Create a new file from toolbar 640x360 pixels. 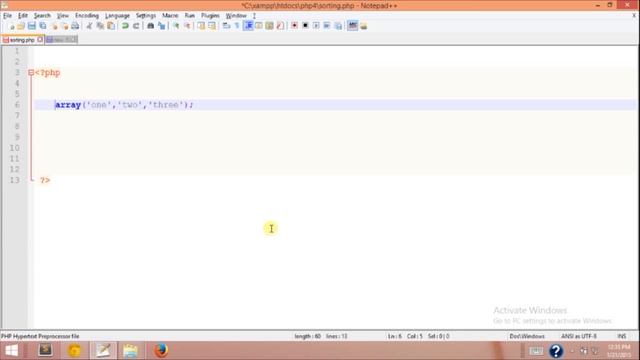11,26
